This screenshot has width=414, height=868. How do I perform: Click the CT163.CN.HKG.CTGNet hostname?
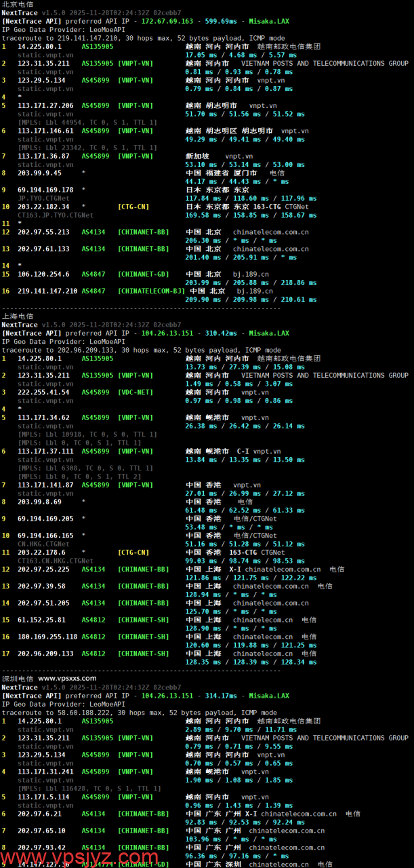coord(56,561)
